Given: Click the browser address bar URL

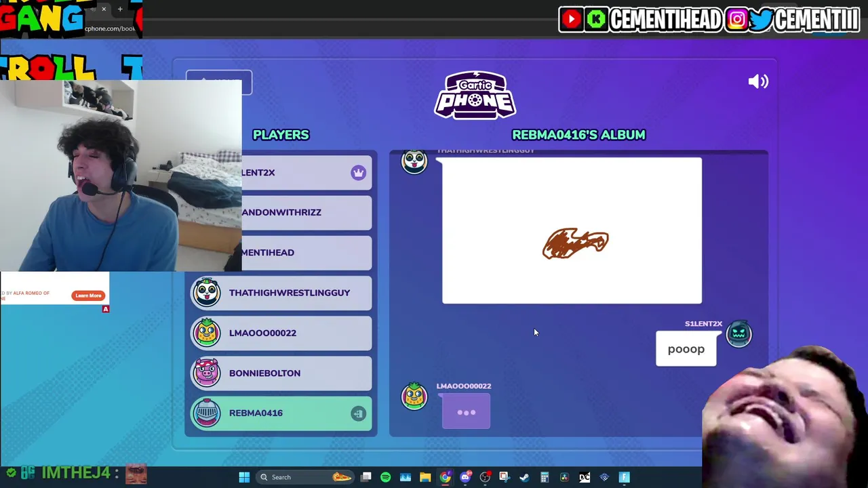Looking at the screenshot, I should pos(110,28).
